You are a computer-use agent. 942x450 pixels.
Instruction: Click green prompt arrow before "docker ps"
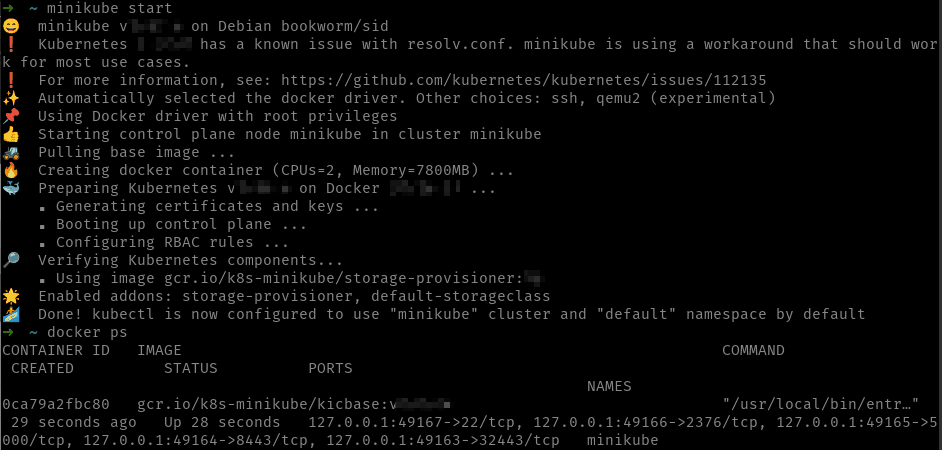(x=6, y=332)
